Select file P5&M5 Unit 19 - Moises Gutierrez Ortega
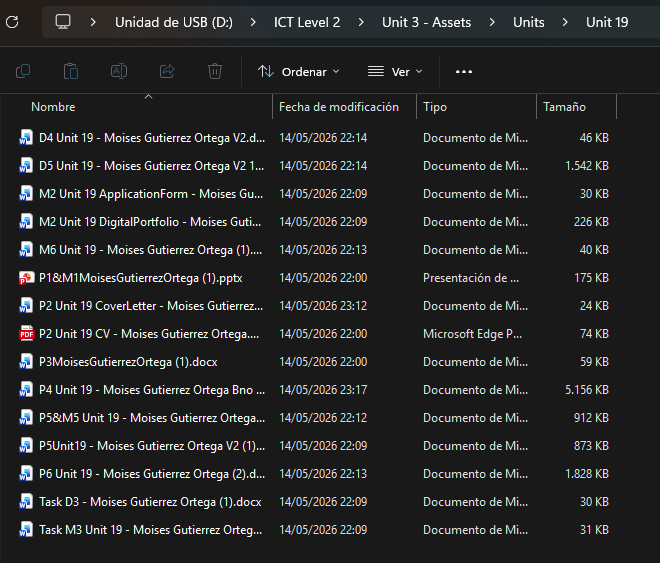Screen dimensions: 660x563 click(152, 418)
